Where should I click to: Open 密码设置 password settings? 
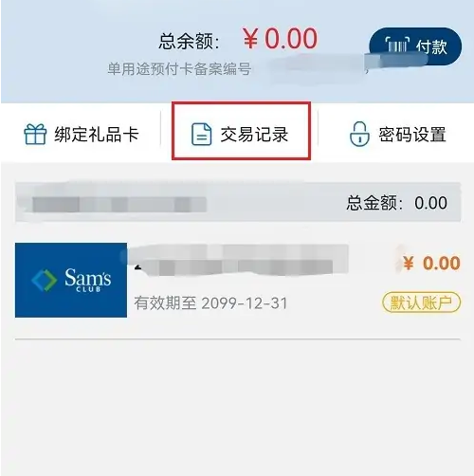pyautogui.click(x=398, y=135)
